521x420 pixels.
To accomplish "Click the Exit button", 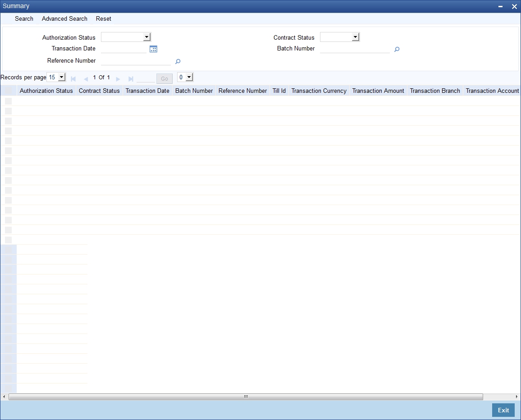I will point(503,410).
